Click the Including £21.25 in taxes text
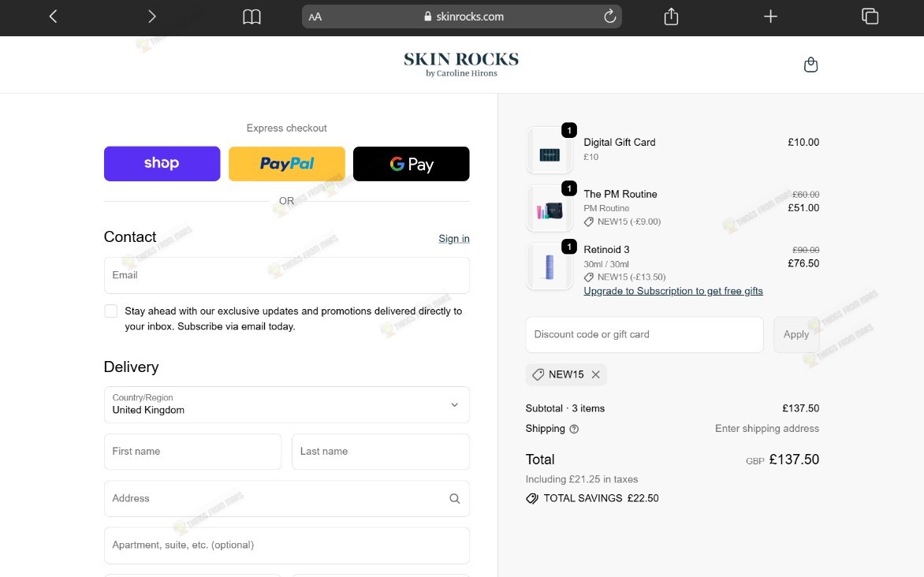The image size is (924, 577). pyautogui.click(x=582, y=479)
